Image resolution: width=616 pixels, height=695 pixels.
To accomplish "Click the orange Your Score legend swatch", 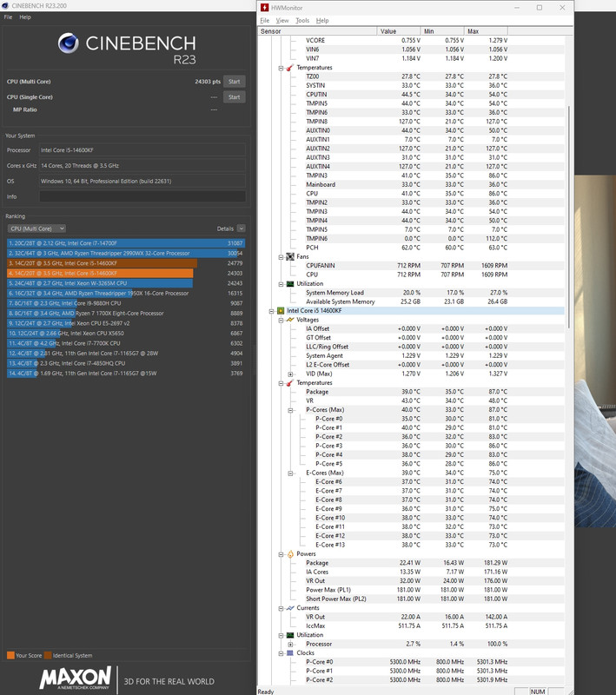I will [10, 656].
